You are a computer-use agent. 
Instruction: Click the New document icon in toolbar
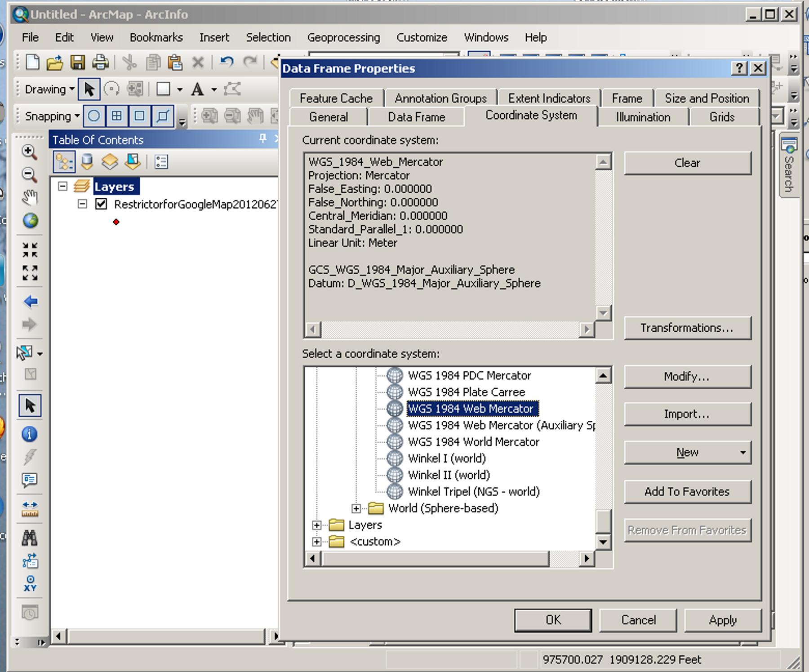coord(32,62)
